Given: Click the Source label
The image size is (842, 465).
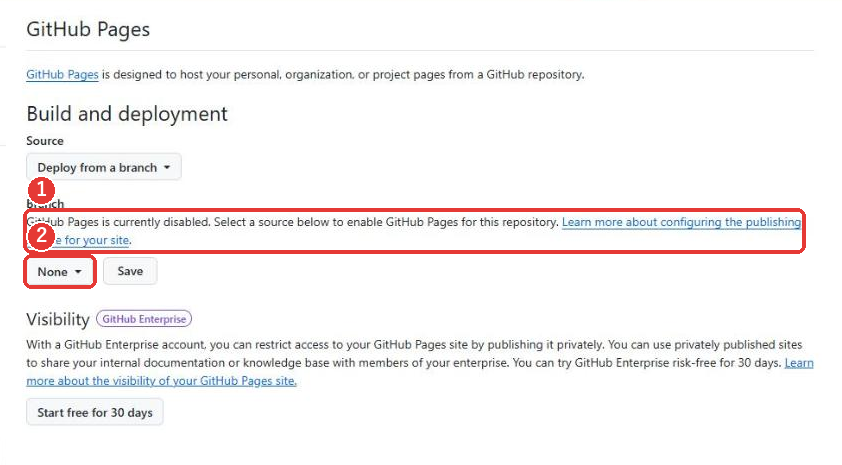Looking at the screenshot, I should pos(45,141).
